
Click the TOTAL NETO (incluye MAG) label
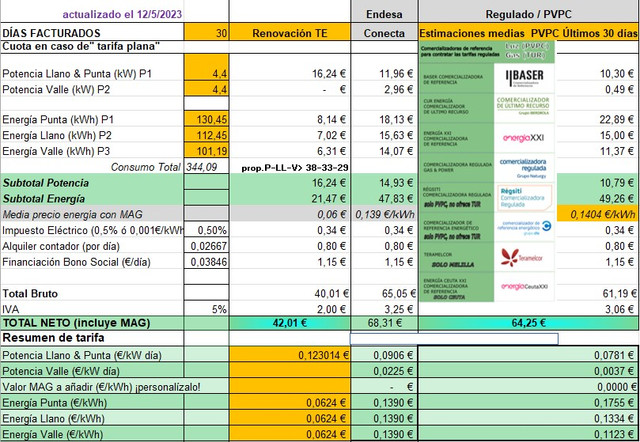[x=76, y=323]
